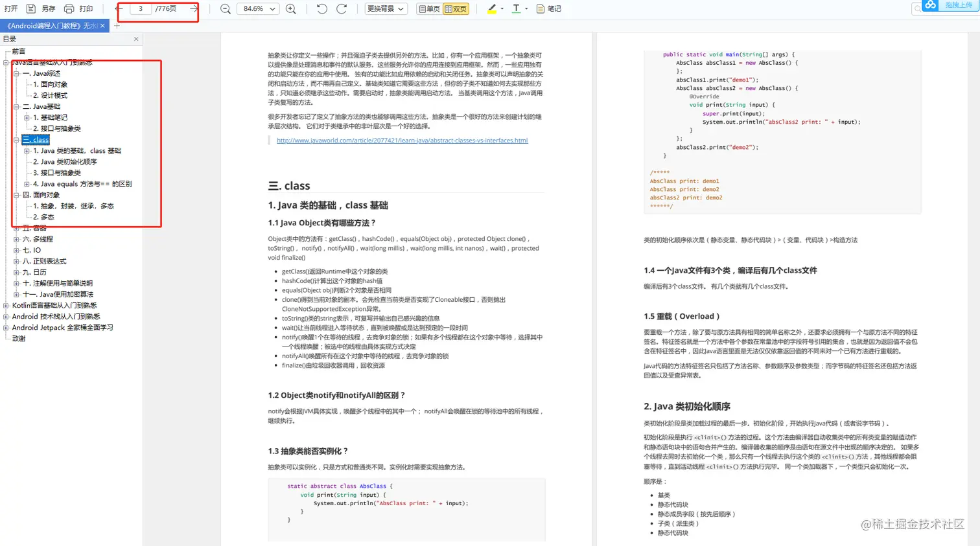The width and height of the screenshot is (980, 546).
Task: Click the plus icon to add new tab
Action: coord(117,26)
